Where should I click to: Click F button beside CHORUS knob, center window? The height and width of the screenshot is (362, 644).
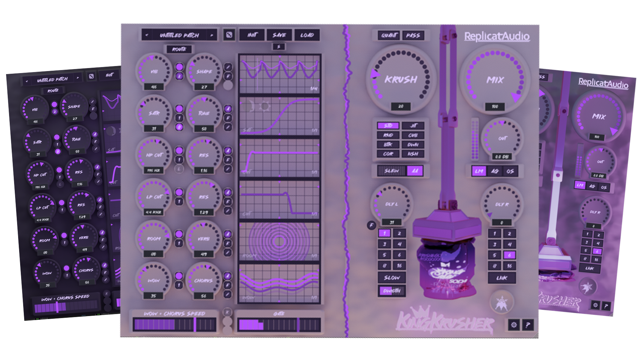228,285
